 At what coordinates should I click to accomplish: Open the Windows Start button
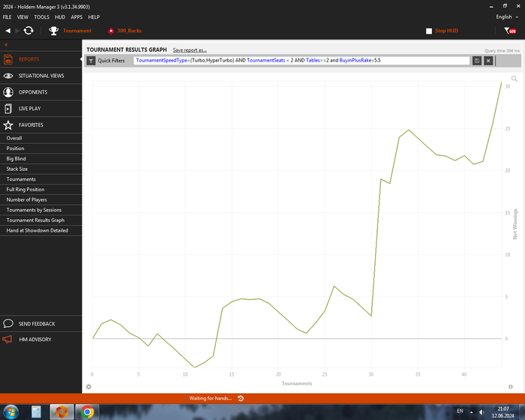(x=10, y=412)
